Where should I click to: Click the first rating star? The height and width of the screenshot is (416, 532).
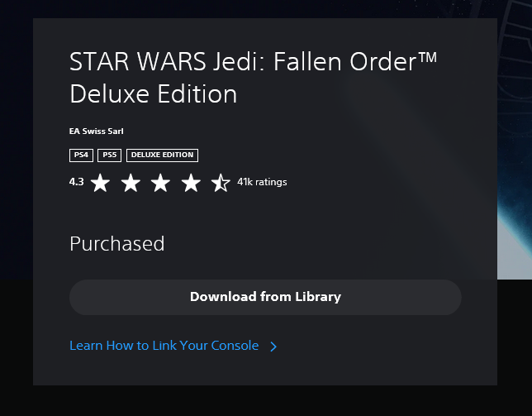(100, 183)
